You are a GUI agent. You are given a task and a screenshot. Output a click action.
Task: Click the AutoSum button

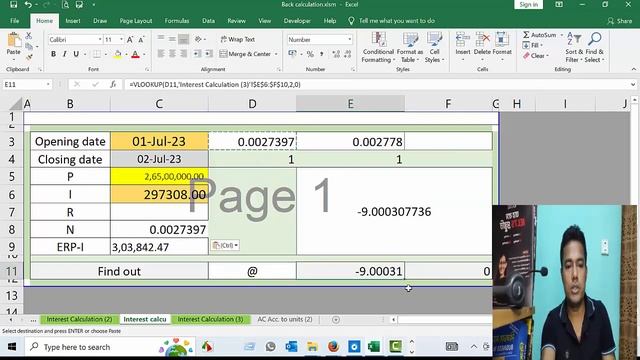540,35
